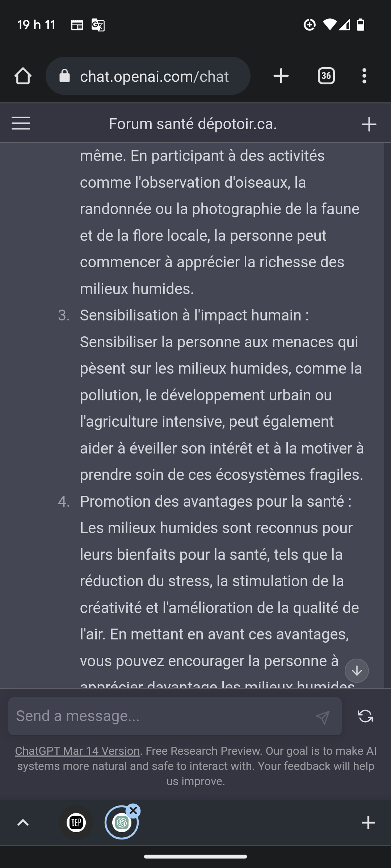Viewport: 391px width, 868px height.
Task: Select the ChatGPT tab in group strip
Action: tap(121, 823)
